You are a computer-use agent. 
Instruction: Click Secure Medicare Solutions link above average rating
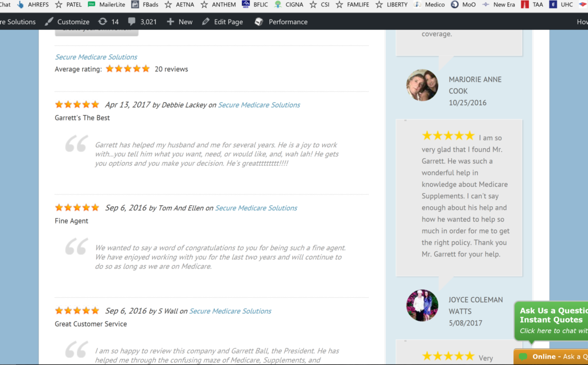click(x=96, y=57)
